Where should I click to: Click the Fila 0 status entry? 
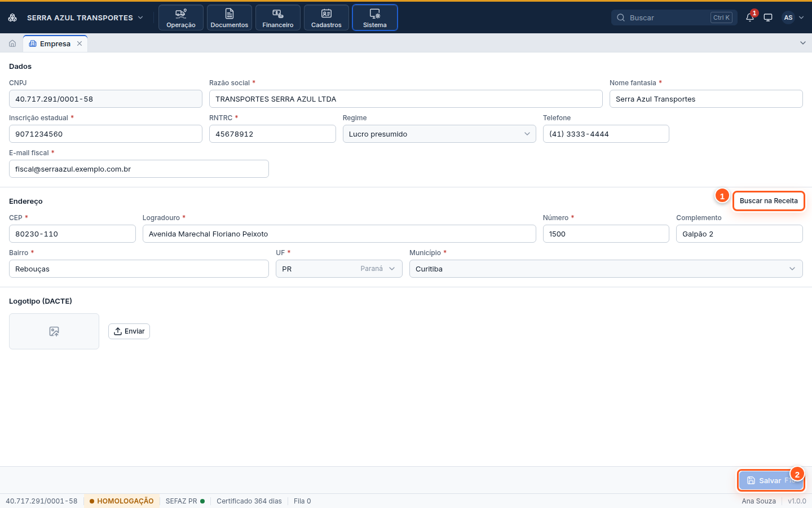point(302,501)
